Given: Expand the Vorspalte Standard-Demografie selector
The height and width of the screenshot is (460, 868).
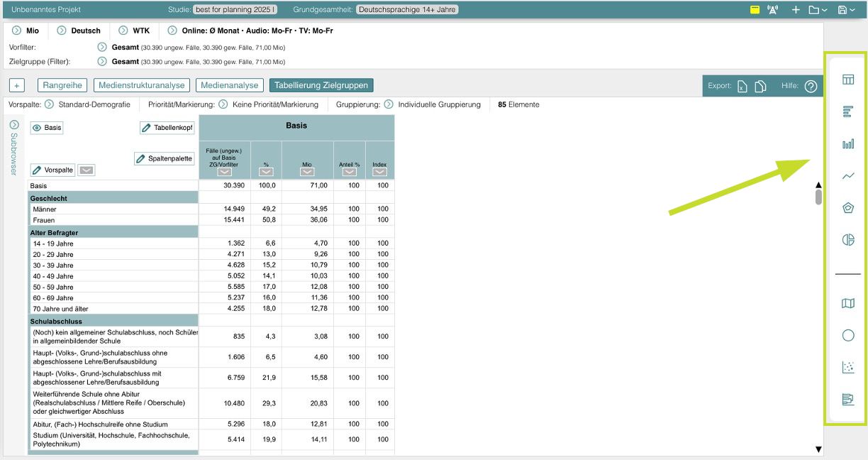Looking at the screenshot, I should pyautogui.click(x=49, y=104).
